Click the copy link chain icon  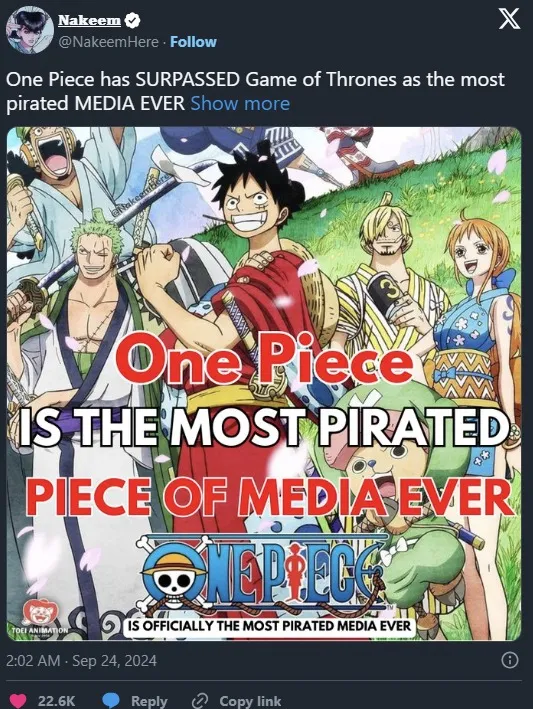coord(199,700)
